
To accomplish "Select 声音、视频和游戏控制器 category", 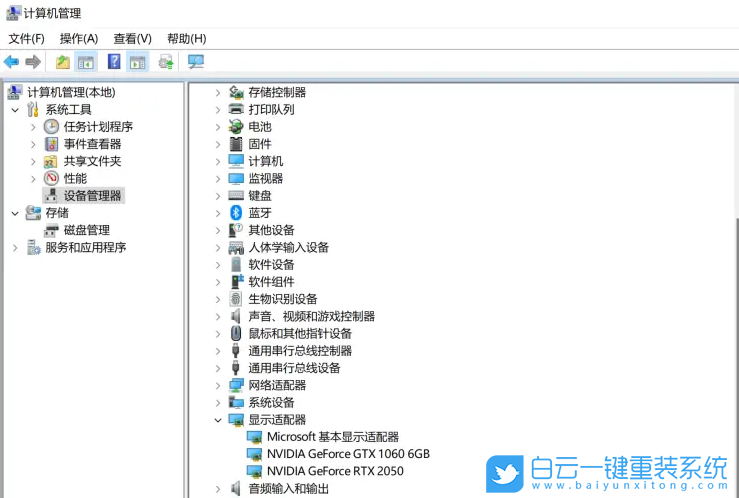I will point(312,316).
